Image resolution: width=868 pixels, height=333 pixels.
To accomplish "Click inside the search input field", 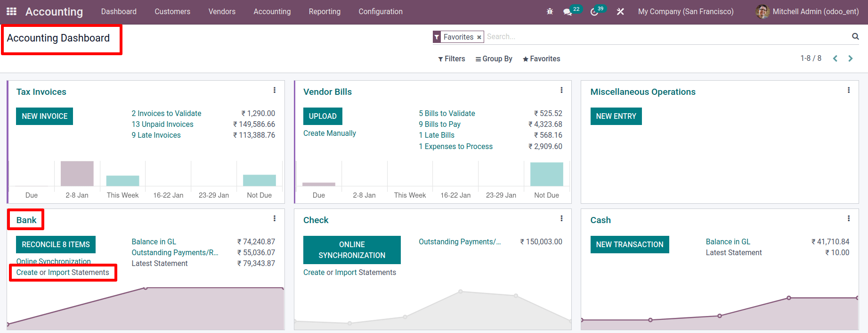I will point(659,36).
